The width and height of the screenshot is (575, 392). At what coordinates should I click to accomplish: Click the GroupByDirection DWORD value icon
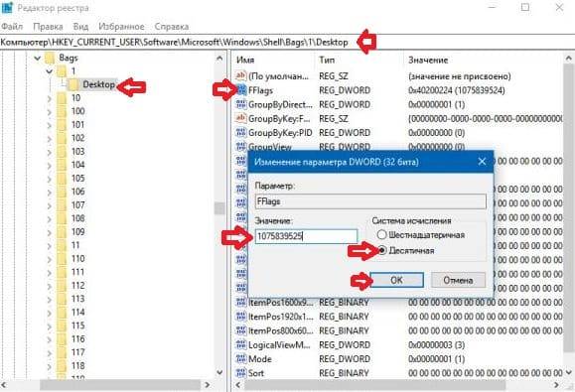(x=240, y=104)
